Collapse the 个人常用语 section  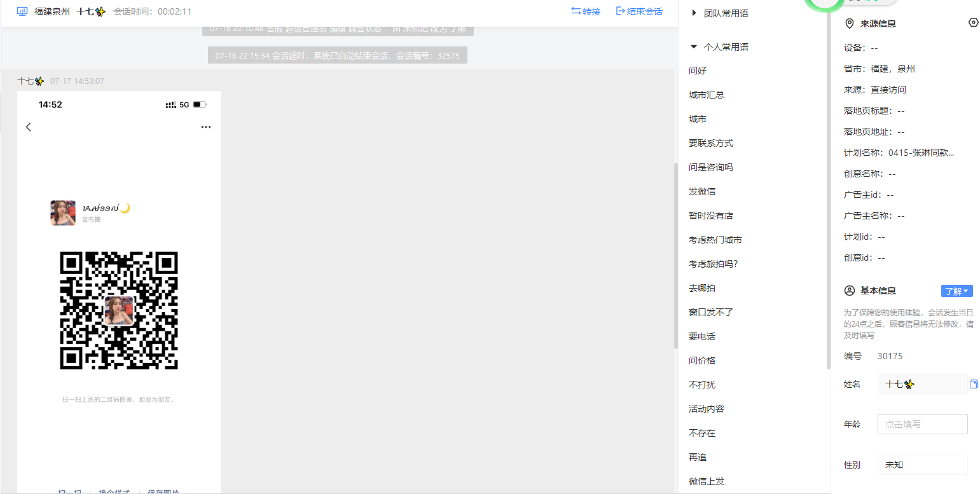coord(719,47)
